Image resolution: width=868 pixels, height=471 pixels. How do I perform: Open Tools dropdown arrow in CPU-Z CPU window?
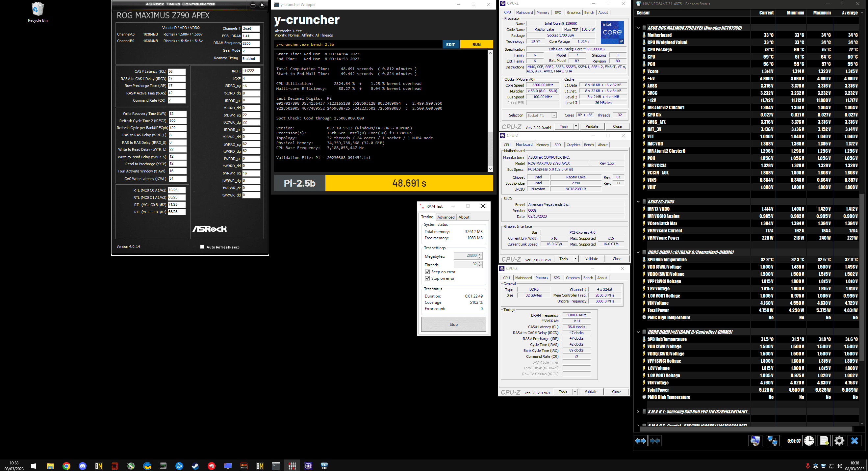pyautogui.click(x=576, y=126)
